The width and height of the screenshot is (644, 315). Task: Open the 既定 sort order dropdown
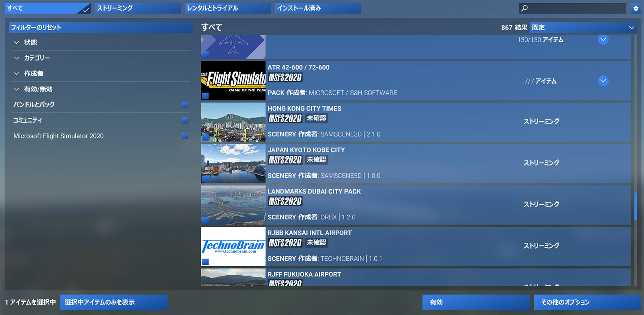point(583,27)
